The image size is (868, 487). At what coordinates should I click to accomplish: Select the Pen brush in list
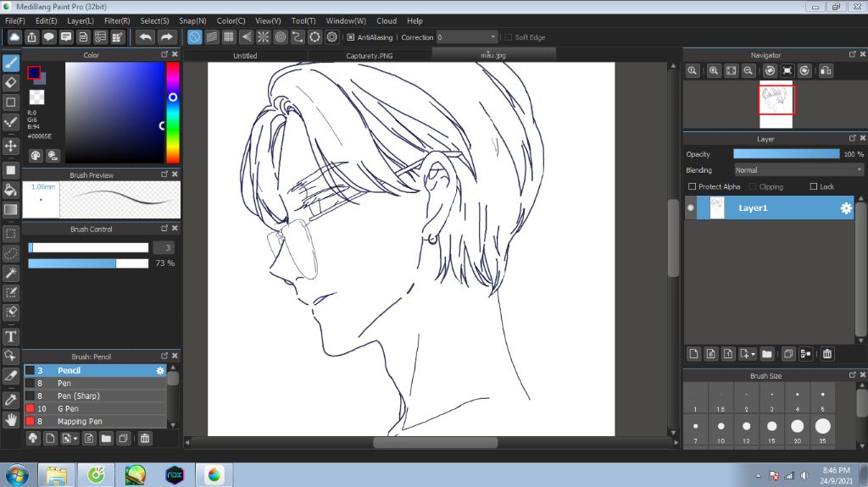pyautogui.click(x=95, y=383)
